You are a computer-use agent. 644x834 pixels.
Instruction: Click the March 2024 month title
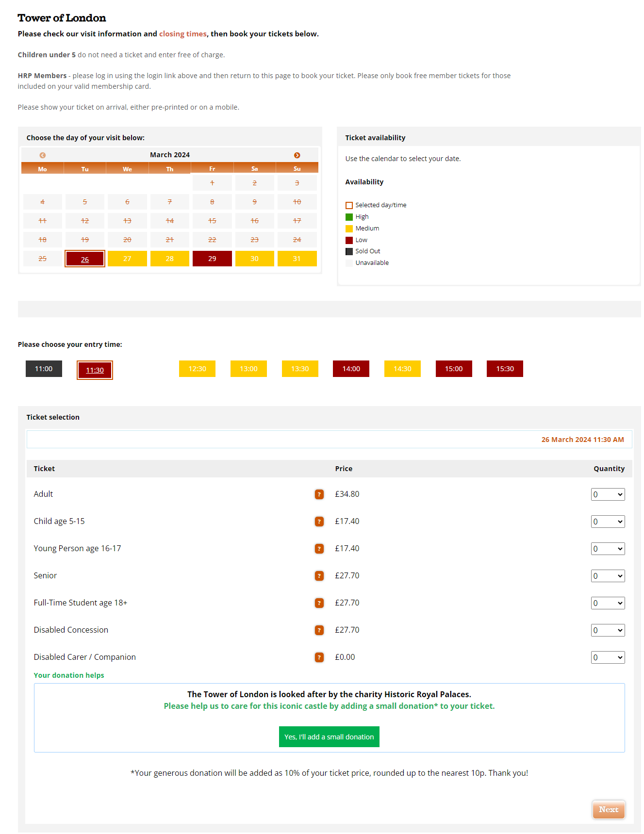[x=170, y=155]
